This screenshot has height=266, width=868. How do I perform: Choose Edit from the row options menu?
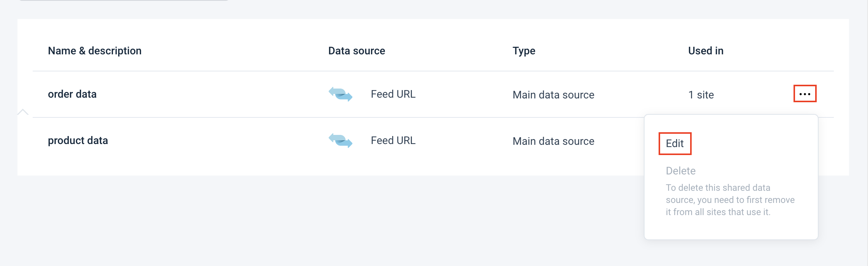tap(675, 144)
